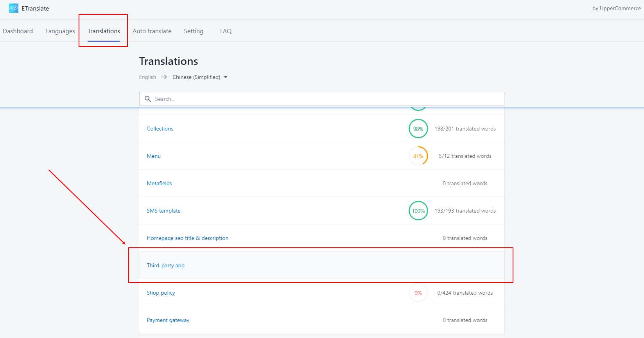Screen dimensions: 644x338
Task: Click '0 translated words' in the Homepage seo row
Action: tap(465, 238)
